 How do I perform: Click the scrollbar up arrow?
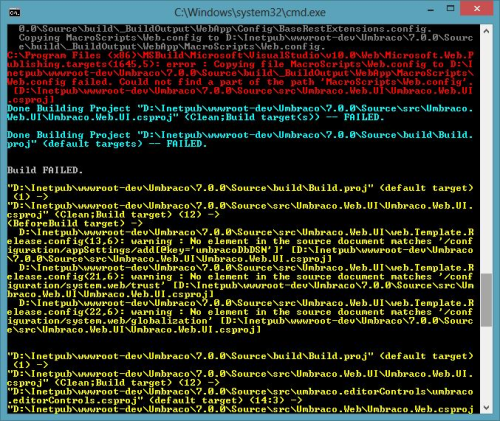pyautogui.click(x=486, y=31)
